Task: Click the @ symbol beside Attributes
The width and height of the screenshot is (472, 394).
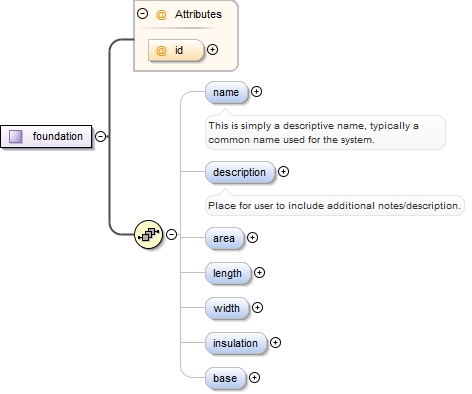Action: click(161, 14)
